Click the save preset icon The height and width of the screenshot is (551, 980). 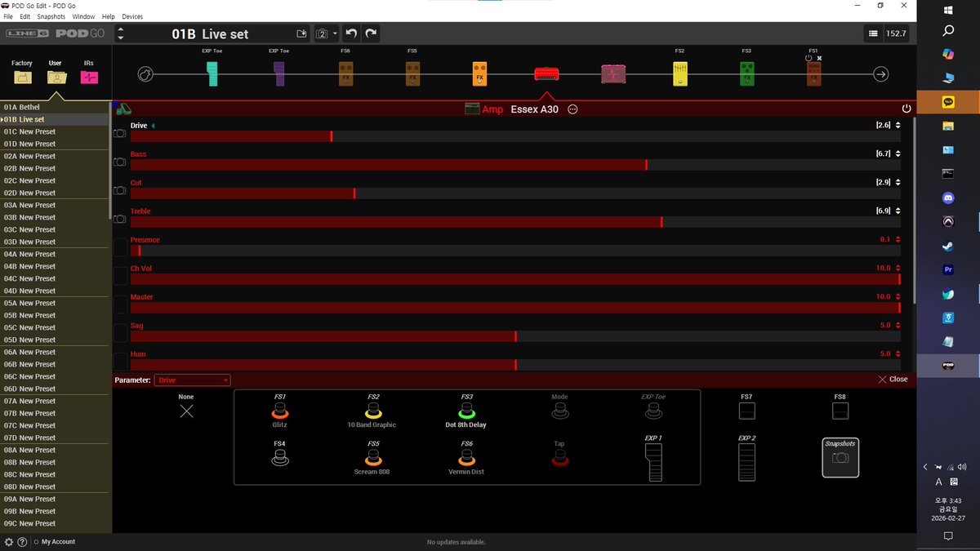[x=301, y=33]
